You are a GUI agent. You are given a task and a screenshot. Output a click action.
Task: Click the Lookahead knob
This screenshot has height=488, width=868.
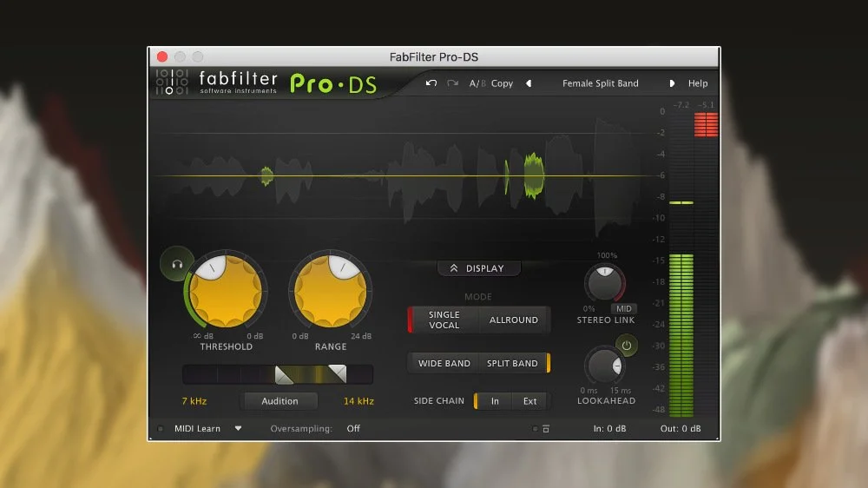pos(604,366)
